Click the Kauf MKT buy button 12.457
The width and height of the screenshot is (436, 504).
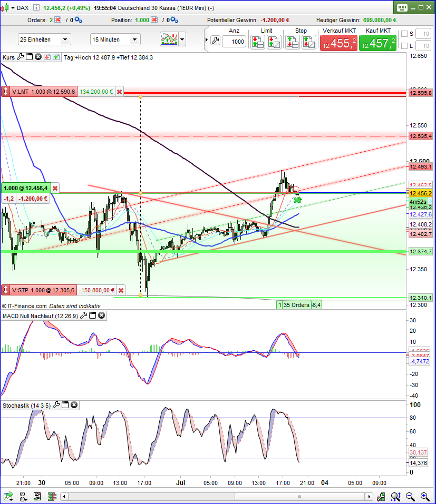(378, 43)
